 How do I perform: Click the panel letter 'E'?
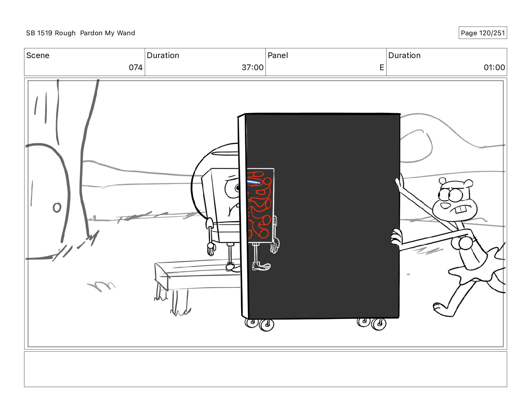pos(382,67)
